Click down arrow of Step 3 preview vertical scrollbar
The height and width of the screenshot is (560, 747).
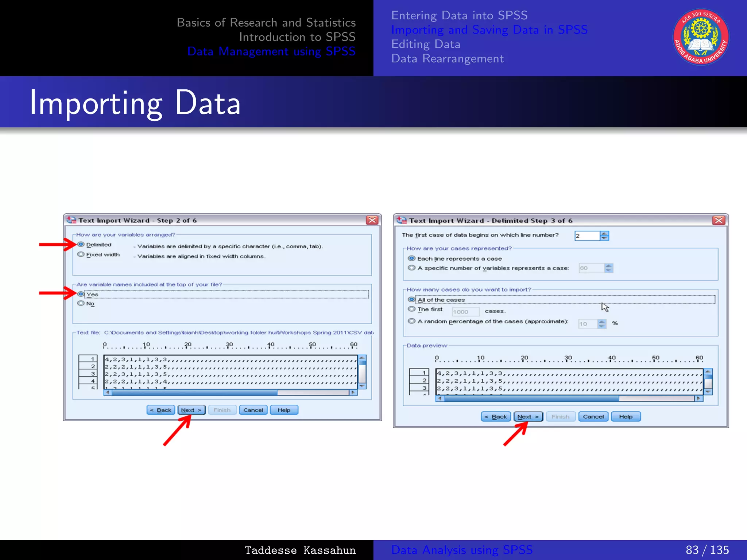708,392
